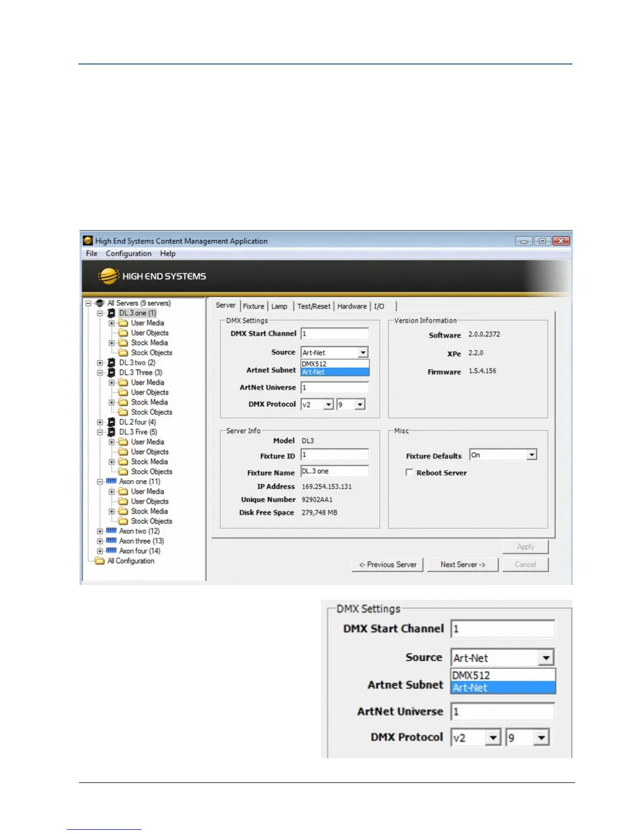
Task: Switch to the Test/Reset tab
Action: [314, 306]
